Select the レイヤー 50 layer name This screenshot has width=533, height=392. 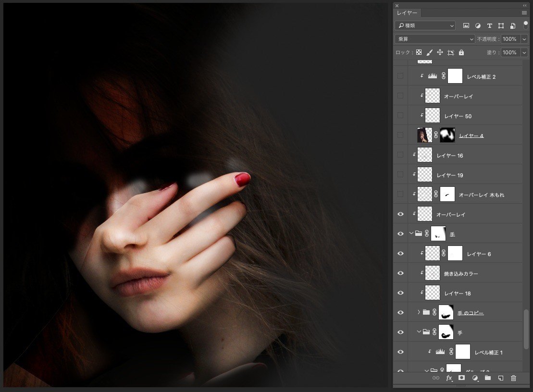458,116
